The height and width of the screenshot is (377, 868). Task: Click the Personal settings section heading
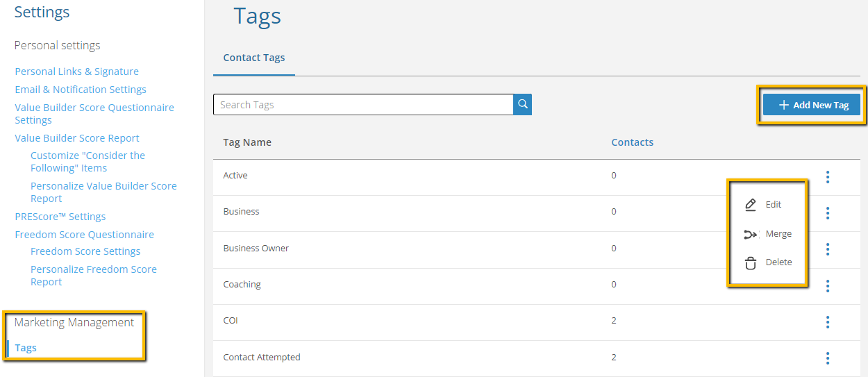click(x=57, y=45)
